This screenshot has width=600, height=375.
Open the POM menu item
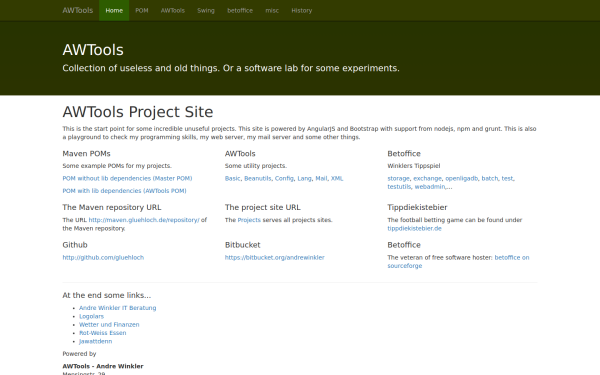tap(142, 10)
